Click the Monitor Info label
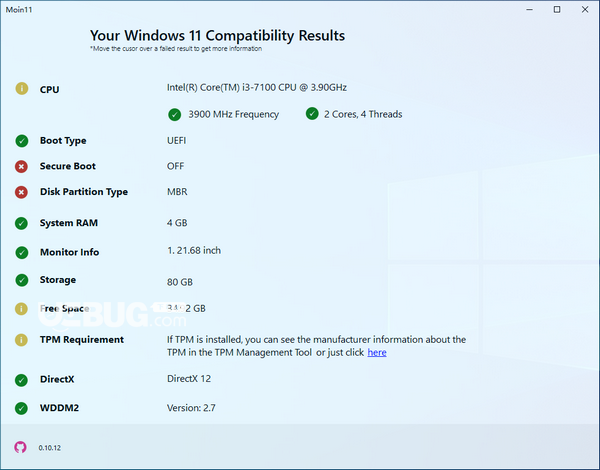The height and width of the screenshot is (470, 600). click(x=70, y=252)
